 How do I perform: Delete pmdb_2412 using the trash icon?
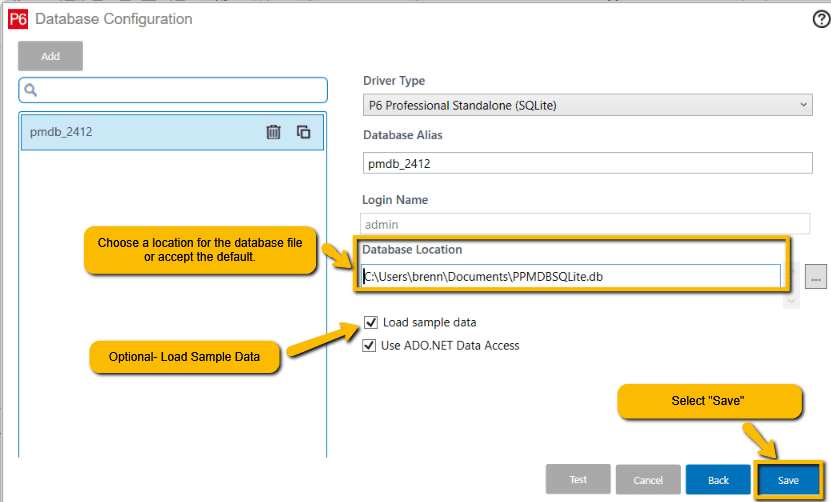pyautogui.click(x=273, y=132)
